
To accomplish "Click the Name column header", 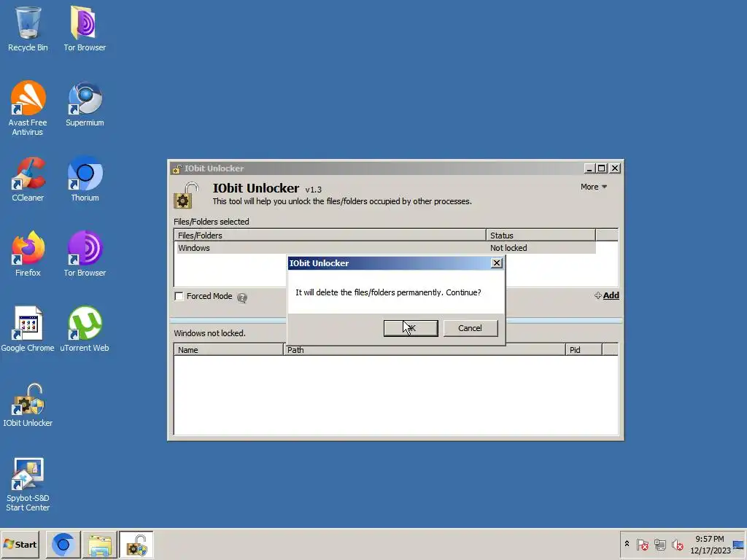I will point(228,350).
